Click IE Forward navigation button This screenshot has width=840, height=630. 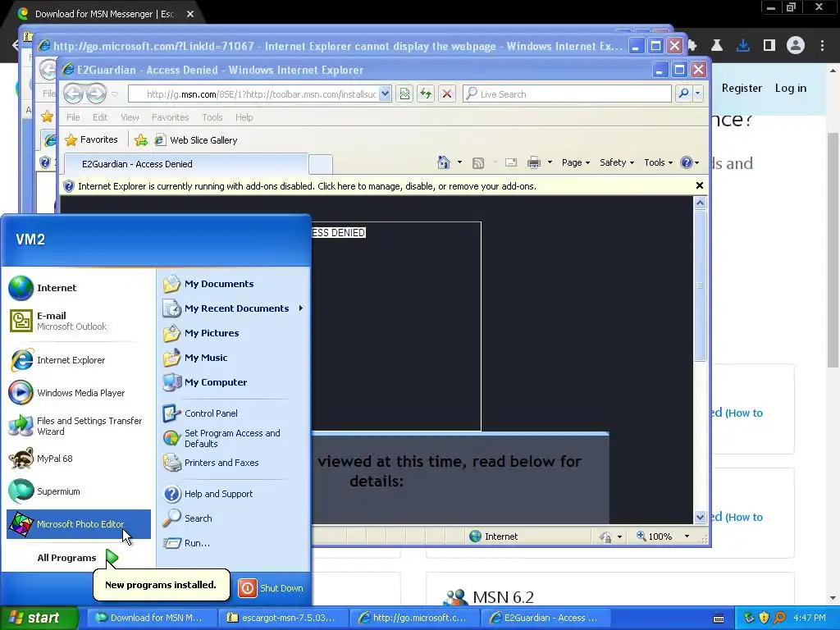[x=97, y=94]
